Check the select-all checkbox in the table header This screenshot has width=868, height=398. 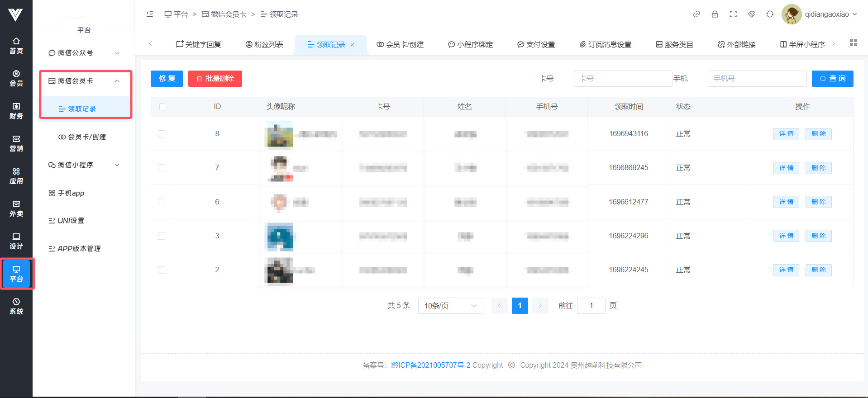tap(163, 107)
